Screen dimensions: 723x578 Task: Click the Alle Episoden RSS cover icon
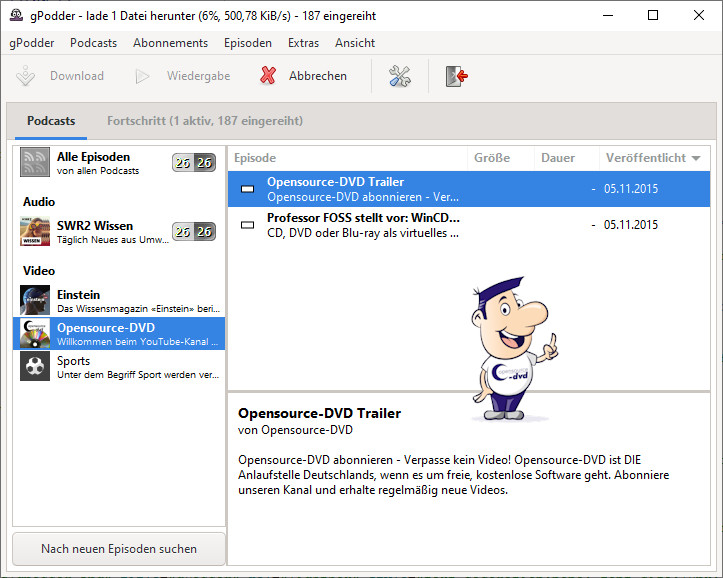[x=35, y=162]
